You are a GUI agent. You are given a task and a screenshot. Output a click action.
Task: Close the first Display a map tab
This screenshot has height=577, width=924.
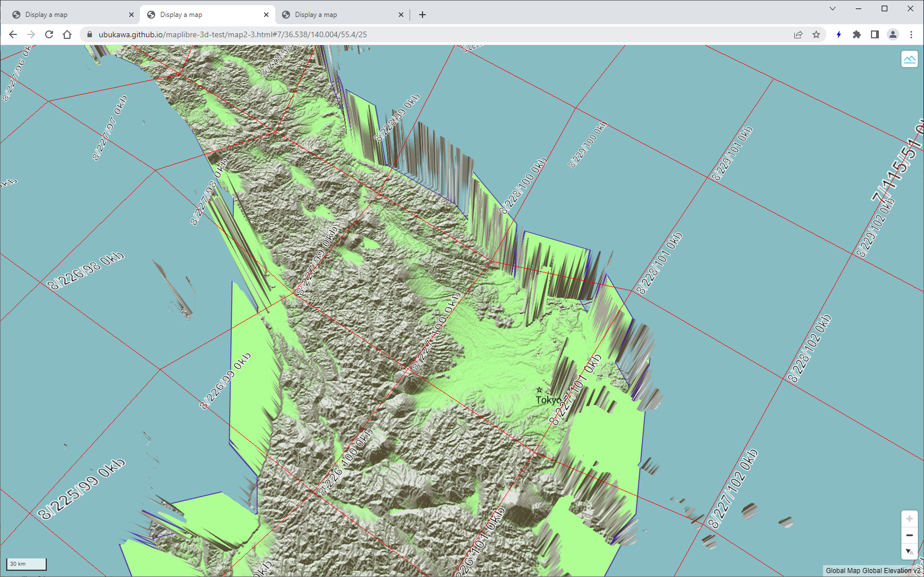pos(131,15)
